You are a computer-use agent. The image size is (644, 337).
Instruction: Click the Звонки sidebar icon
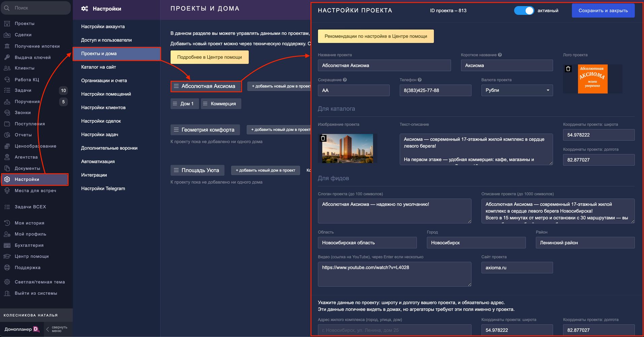click(7, 113)
